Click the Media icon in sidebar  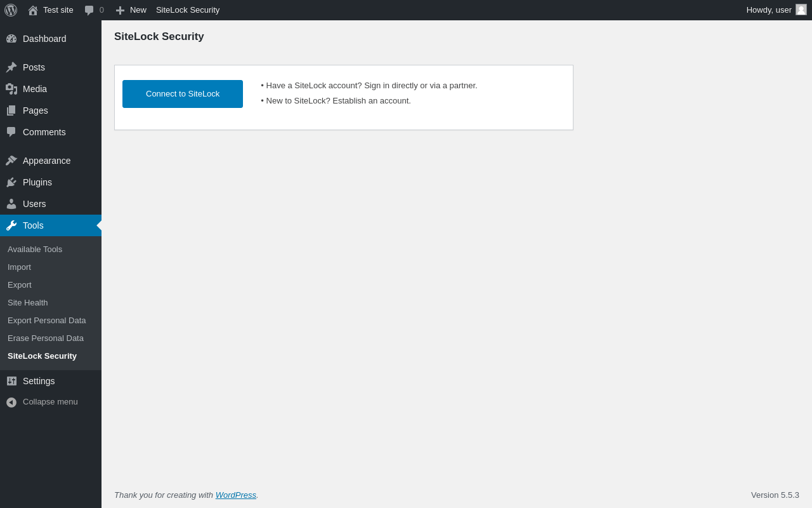11,89
